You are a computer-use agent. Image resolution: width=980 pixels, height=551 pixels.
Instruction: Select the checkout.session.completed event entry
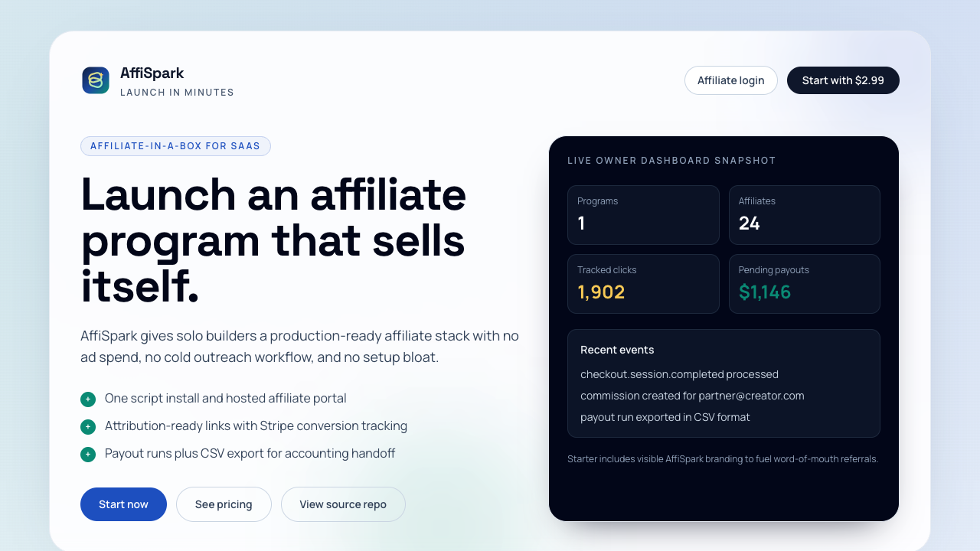tap(680, 374)
